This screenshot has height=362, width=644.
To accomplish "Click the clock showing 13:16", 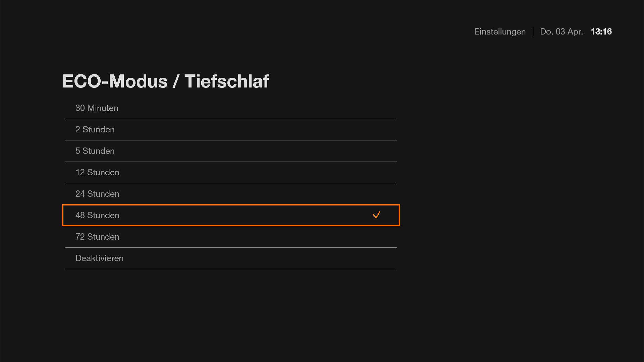I will (x=601, y=32).
